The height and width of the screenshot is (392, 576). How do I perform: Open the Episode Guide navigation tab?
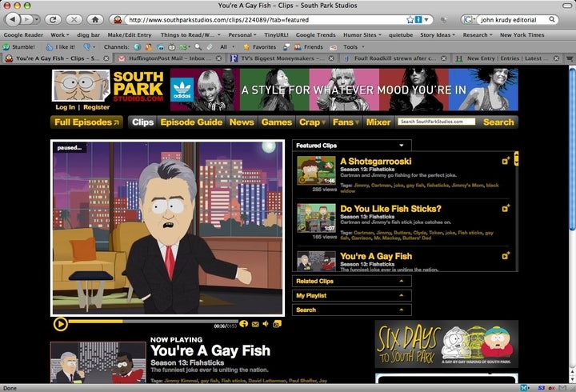tap(191, 122)
